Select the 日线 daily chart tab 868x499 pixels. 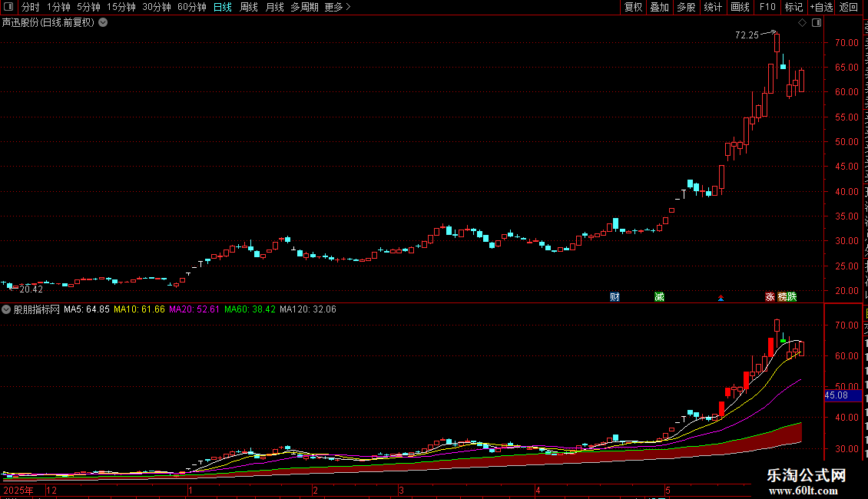(x=223, y=7)
